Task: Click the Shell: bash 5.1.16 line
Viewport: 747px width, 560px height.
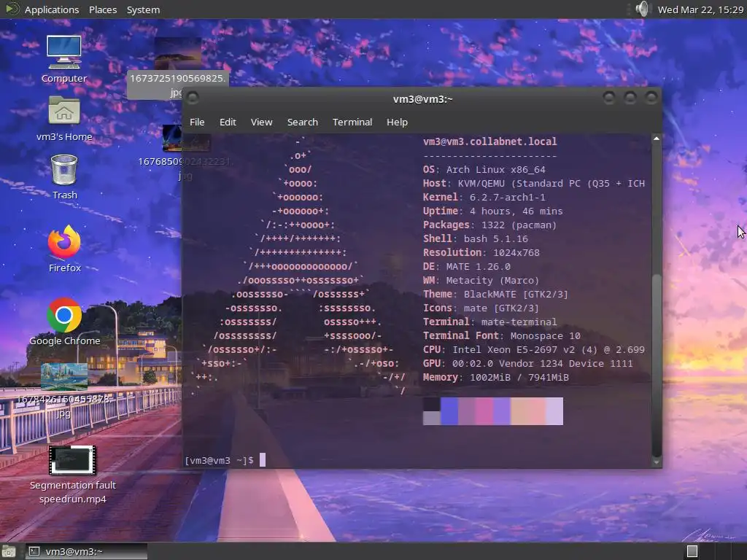Action: pos(476,238)
